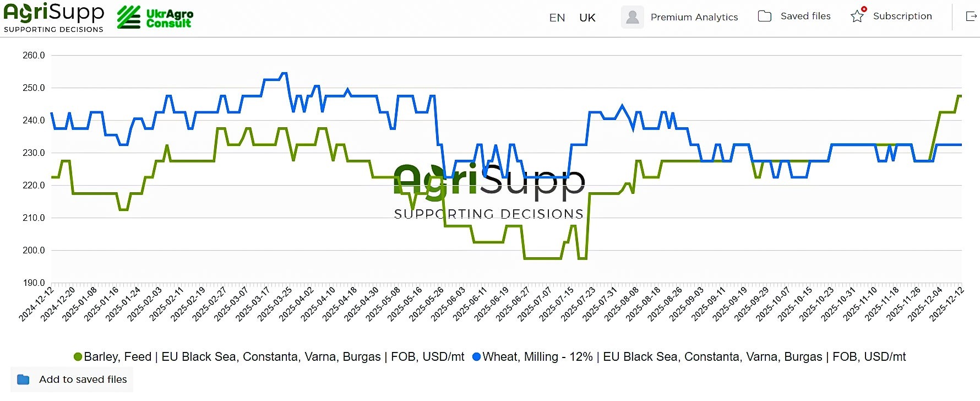Toggle Barley Feed series in legend

pos(274,357)
